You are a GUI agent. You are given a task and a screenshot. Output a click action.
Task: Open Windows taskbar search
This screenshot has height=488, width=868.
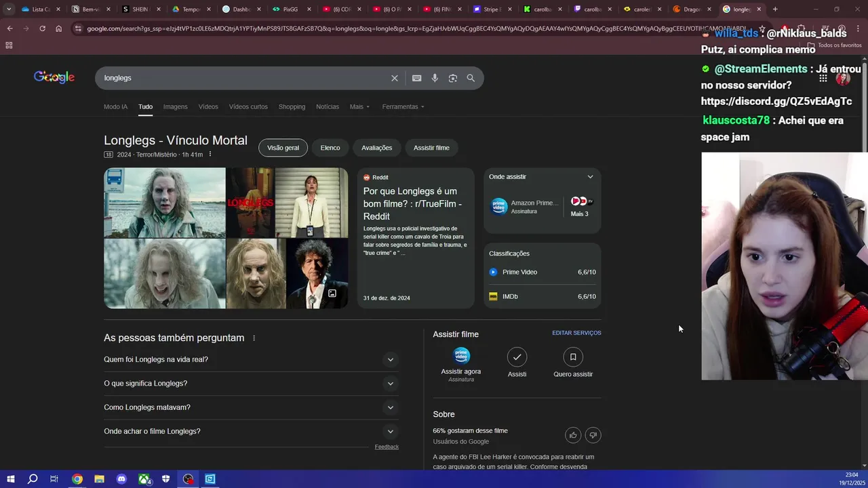pyautogui.click(x=33, y=479)
